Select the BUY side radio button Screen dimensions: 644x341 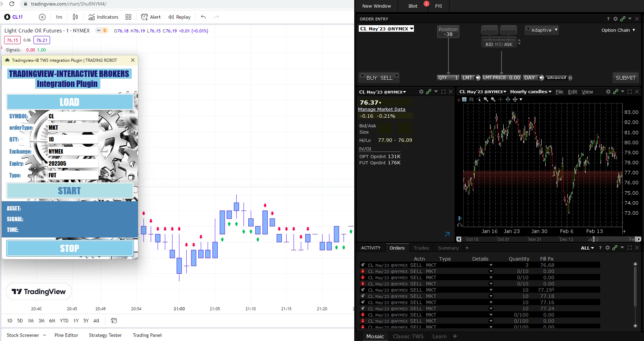pyautogui.click(x=362, y=76)
